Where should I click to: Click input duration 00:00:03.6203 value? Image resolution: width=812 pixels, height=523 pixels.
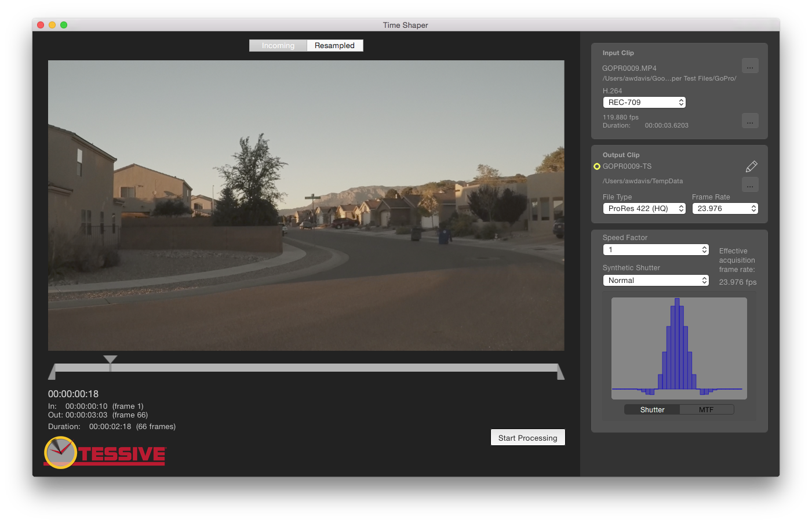(667, 125)
